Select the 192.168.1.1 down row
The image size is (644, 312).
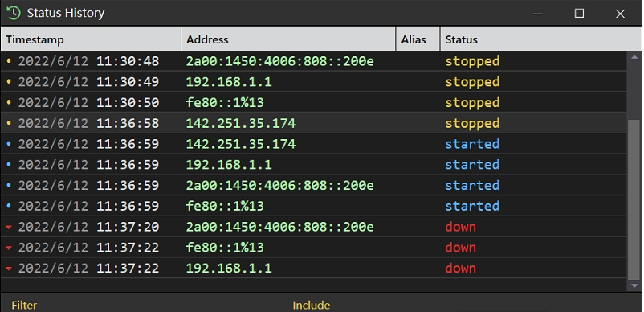click(314, 268)
